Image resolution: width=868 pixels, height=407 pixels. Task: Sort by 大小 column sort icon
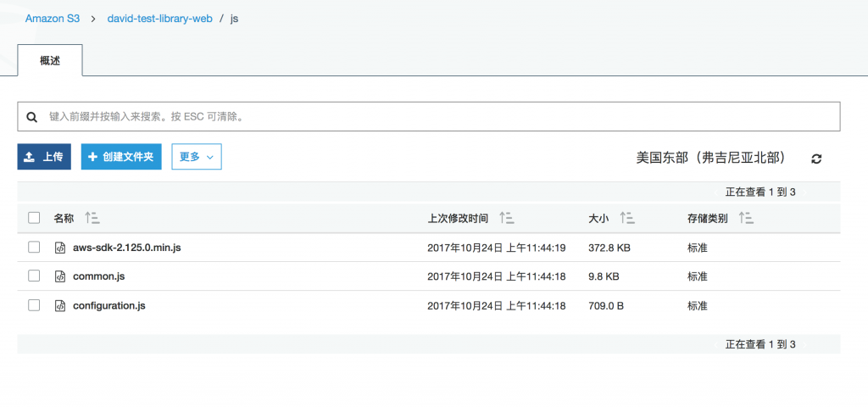[x=626, y=218]
